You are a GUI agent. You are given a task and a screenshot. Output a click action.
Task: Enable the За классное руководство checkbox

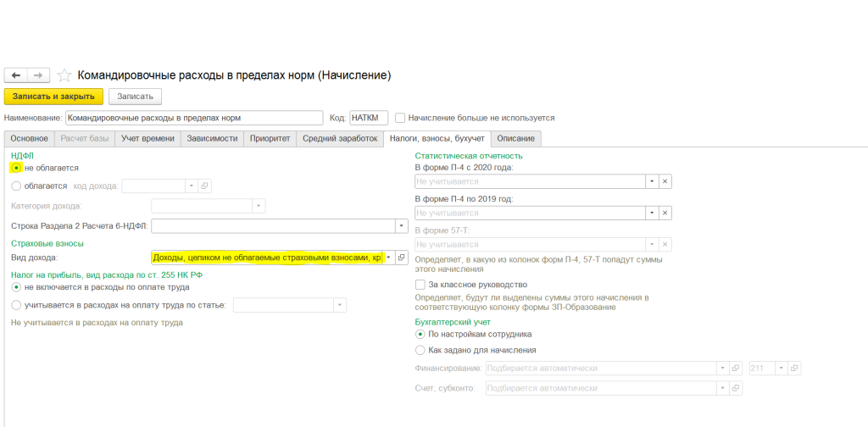(420, 285)
